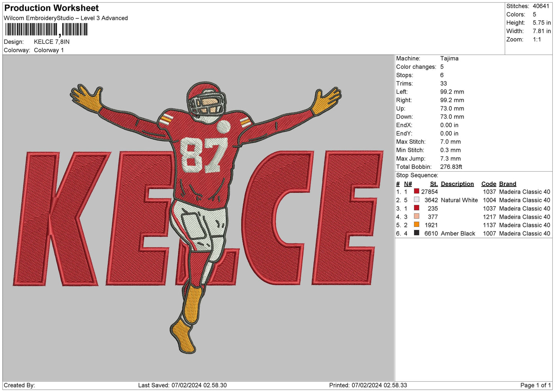
Task: Click the Max Stitch value '7.0 mm'
Action: (x=450, y=142)
